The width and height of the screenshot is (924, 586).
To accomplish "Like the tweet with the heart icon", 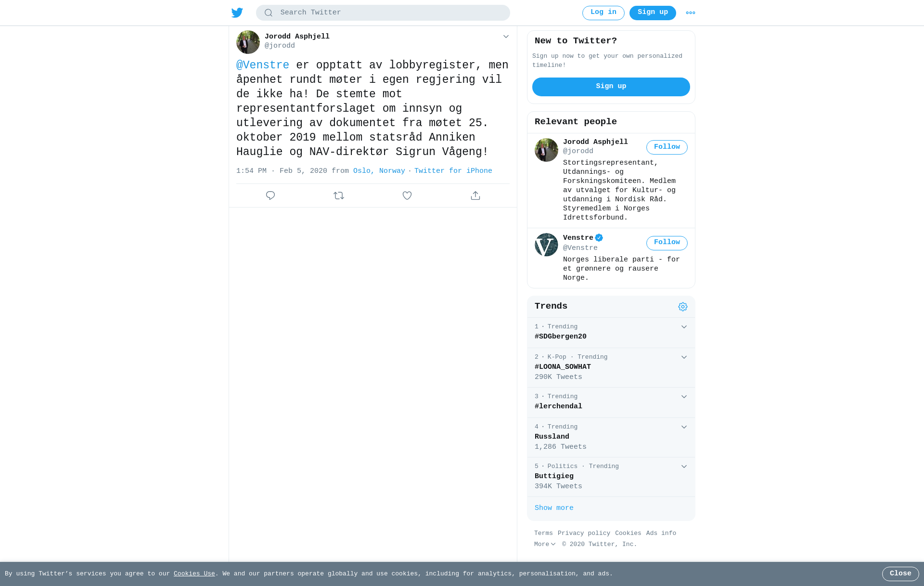I will (407, 195).
